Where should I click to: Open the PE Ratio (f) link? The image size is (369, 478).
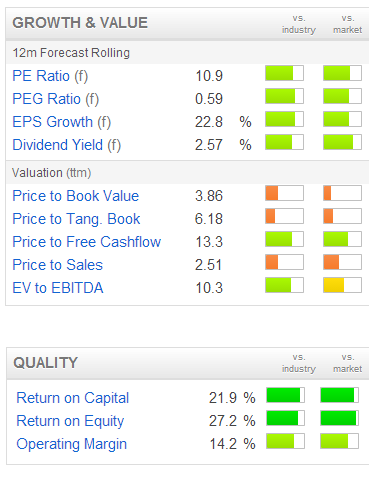(x=50, y=76)
